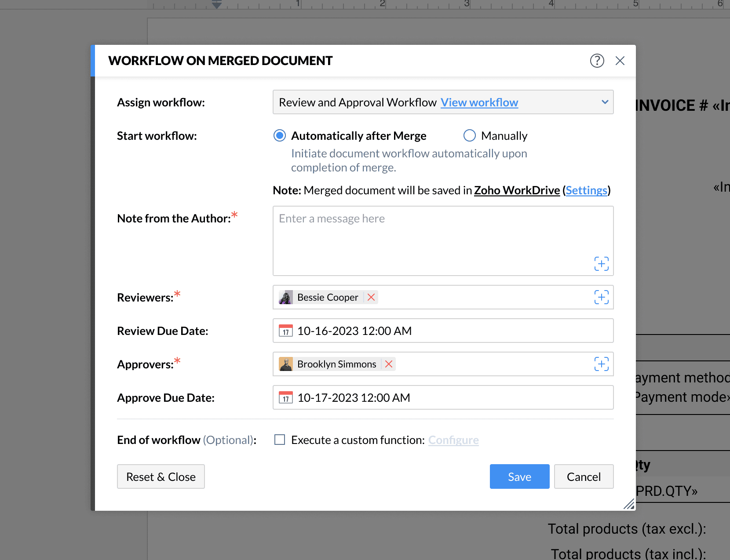The width and height of the screenshot is (730, 560).
Task: Open the View workflow link
Action: coord(479,102)
